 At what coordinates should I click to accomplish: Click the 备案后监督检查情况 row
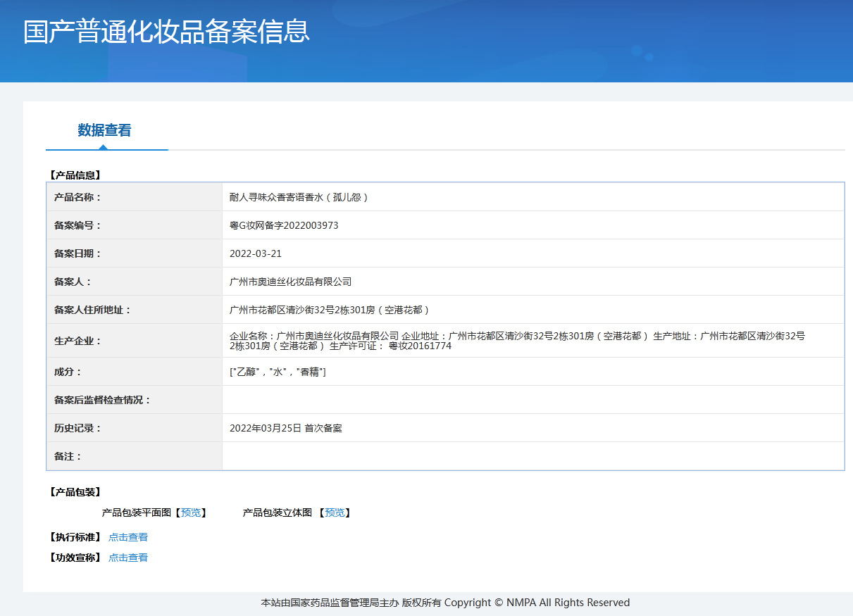point(423,400)
